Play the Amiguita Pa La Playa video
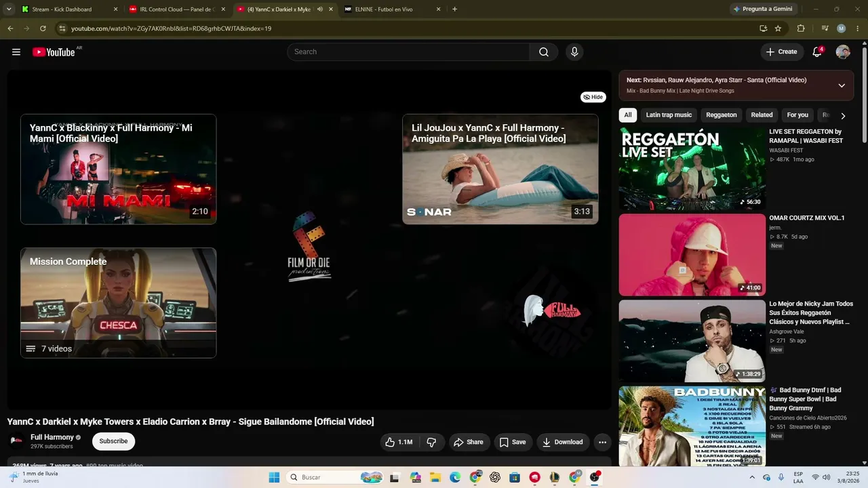Screen dimensions: 868x488 click(x=500, y=169)
